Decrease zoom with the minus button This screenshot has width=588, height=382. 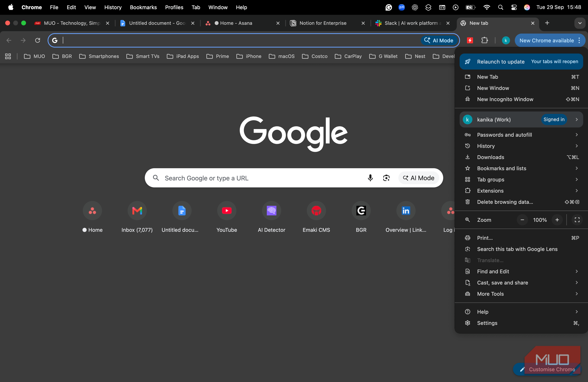522,220
